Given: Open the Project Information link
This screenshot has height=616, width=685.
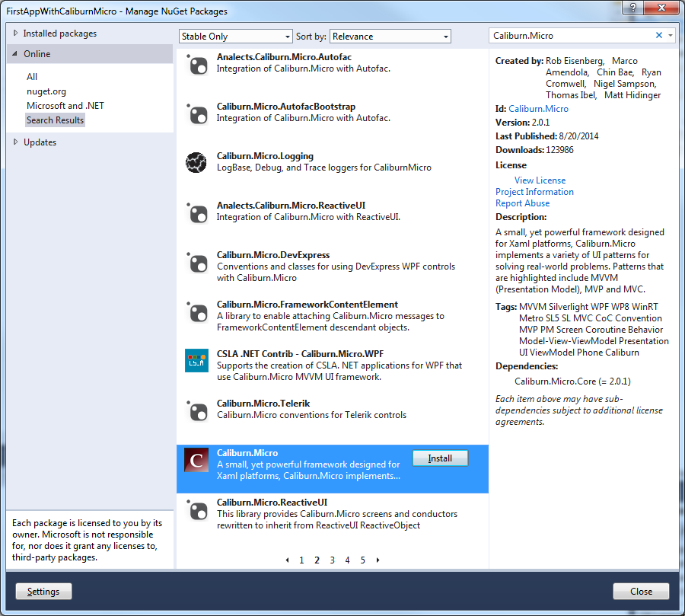Looking at the screenshot, I should (x=534, y=191).
